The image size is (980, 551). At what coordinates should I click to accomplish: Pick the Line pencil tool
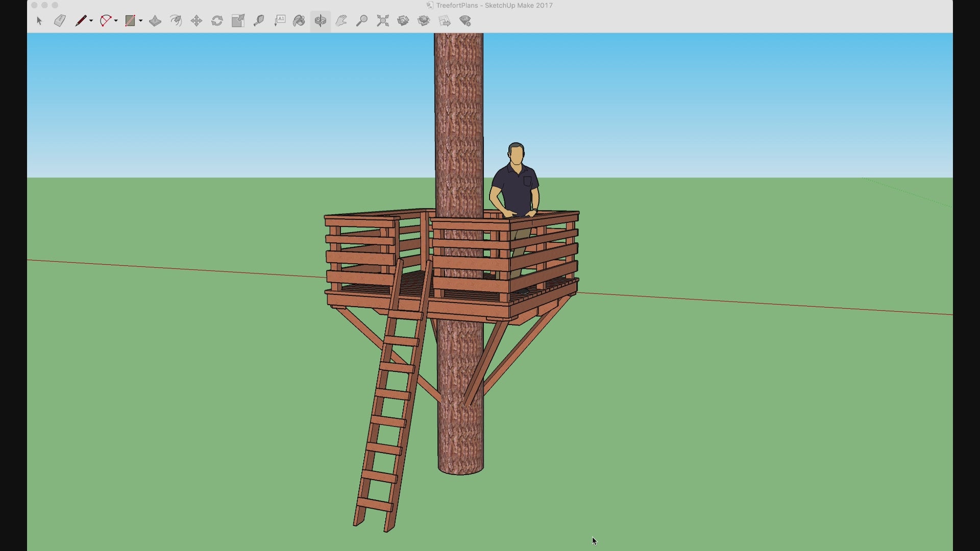[81, 21]
